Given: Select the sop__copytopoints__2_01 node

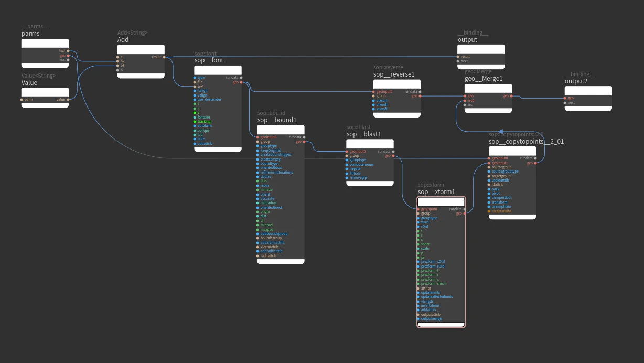Looking at the screenshot, I should tap(512, 183).
